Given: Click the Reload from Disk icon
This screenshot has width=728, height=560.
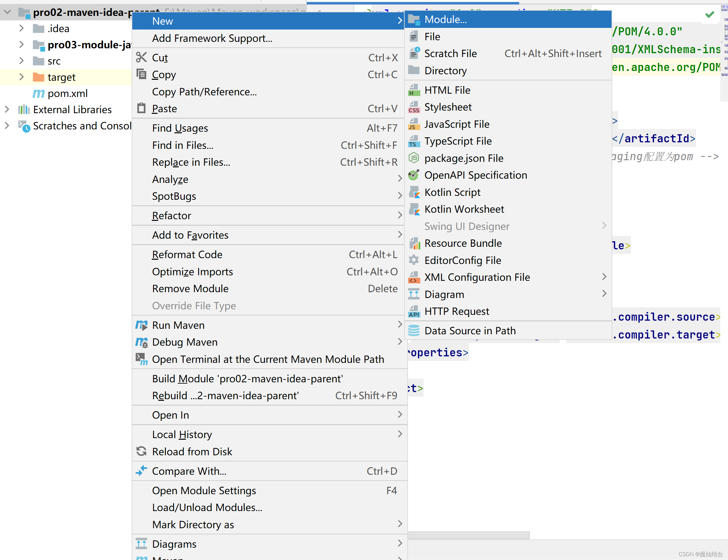Looking at the screenshot, I should [x=141, y=451].
